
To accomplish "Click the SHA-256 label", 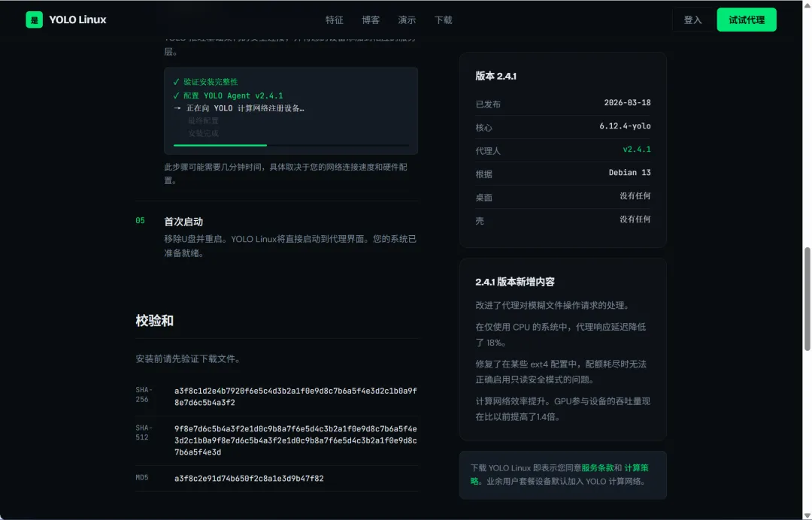I will tap(144, 395).
